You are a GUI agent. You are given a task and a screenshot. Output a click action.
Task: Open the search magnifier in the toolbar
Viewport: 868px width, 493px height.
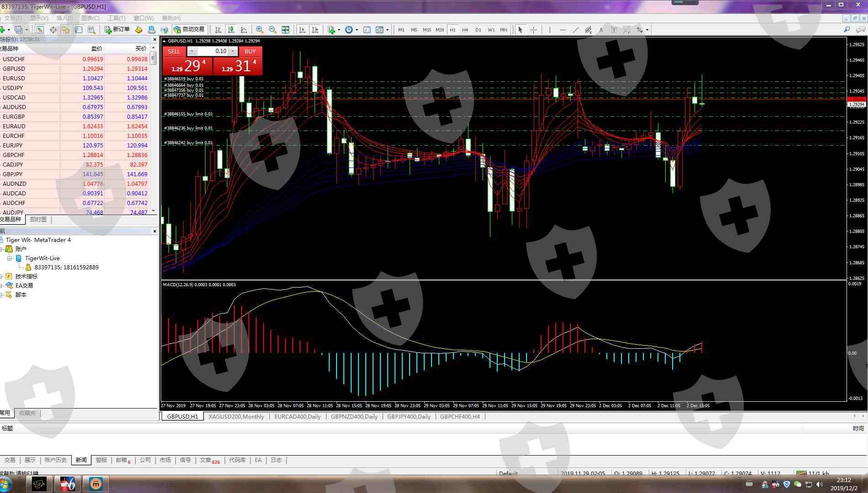point(847,30)
